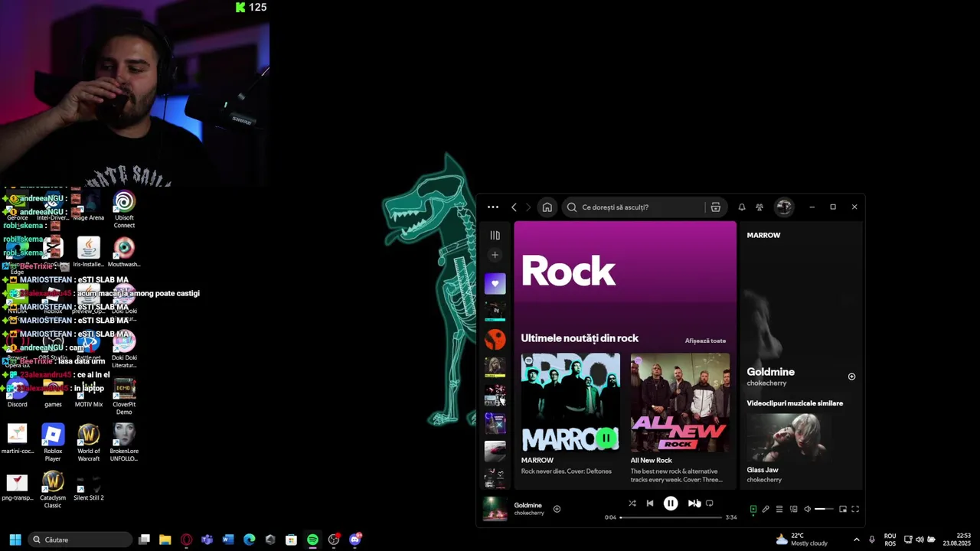
Task: Open Opera browser from taskbar
Action: point(186,540)
